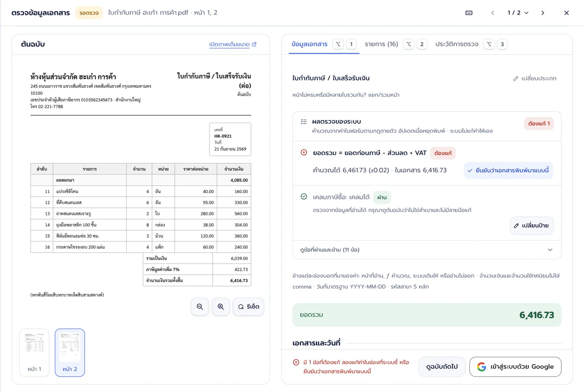This screenshot has width=584, height=392.
Task: Click the ภาษีมูลค่าเพิ่ม 7% row in invoice
Action: click(x=197, y=269)
